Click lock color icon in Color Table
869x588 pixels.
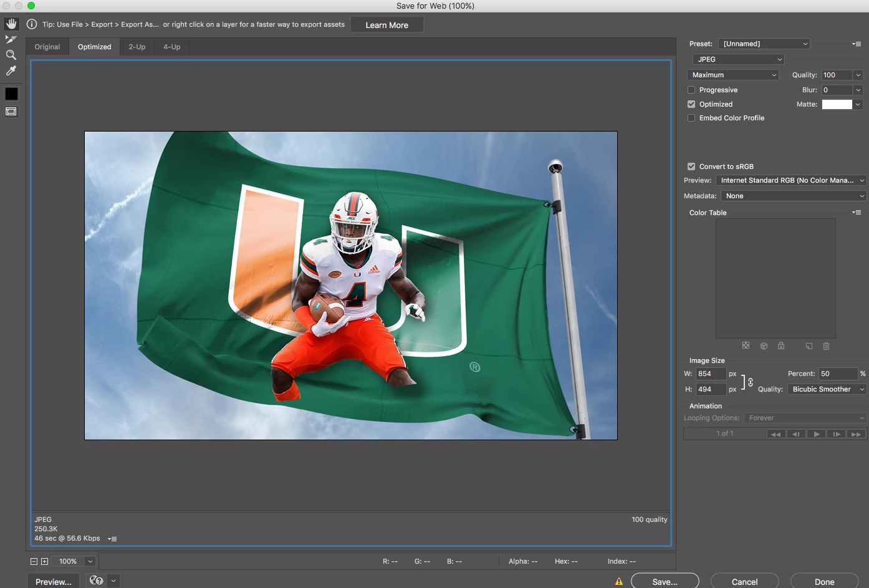point(781,345)
